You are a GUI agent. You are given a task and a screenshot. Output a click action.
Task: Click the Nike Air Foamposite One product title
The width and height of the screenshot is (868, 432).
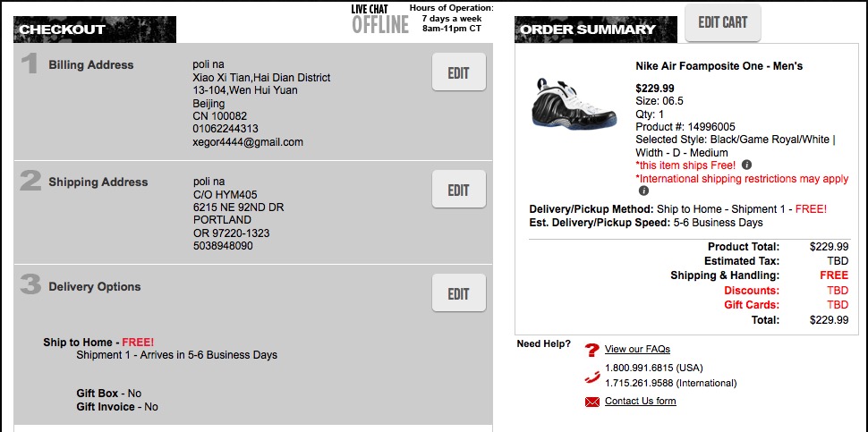[719, 66]
